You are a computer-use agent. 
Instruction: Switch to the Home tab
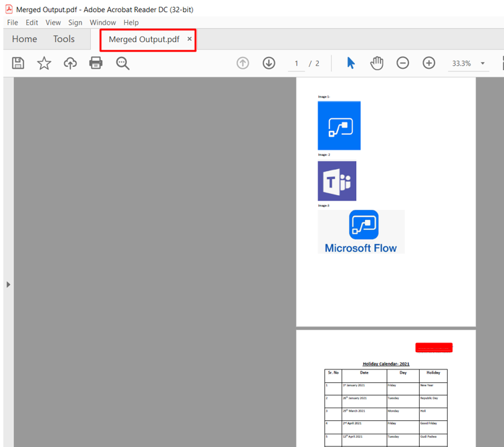coord(25,39)
